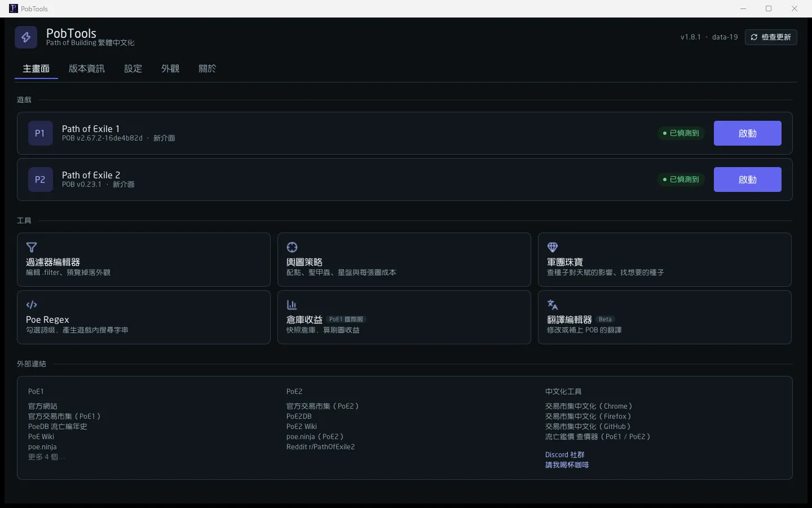Open 交易市集中文化（Firefox）link
Screen dimensions: 812x508
[x=588, y=417]
